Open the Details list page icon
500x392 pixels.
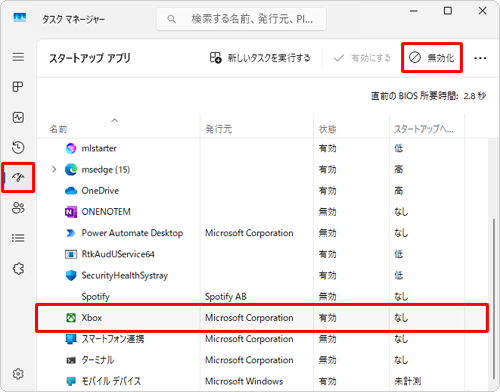click(x=18, y=238)
